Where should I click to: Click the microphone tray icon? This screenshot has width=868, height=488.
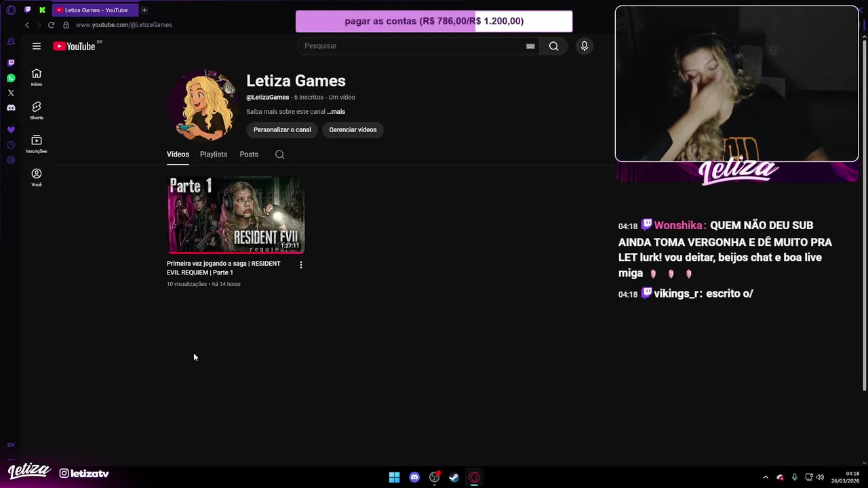[x=795, y=477]
